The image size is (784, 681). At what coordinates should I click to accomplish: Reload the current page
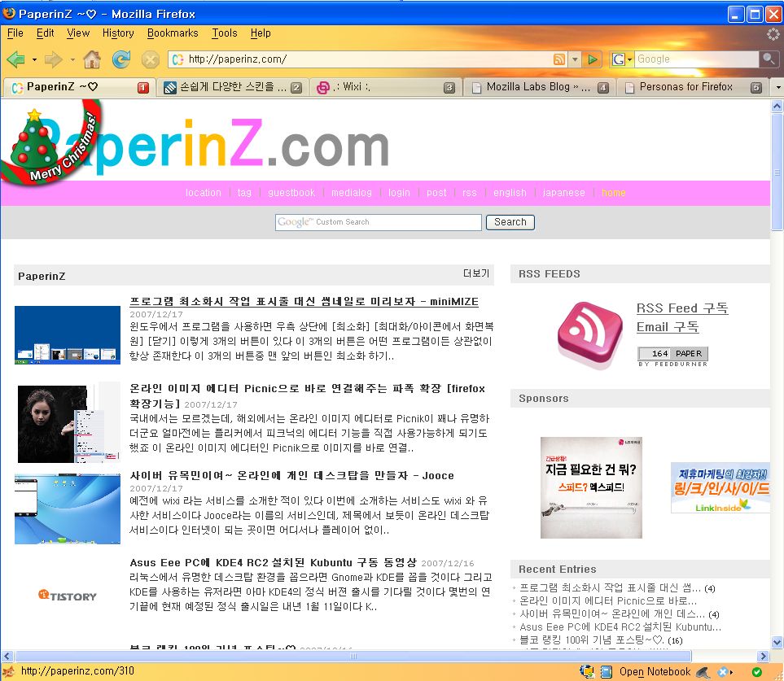tap(121, 59)
